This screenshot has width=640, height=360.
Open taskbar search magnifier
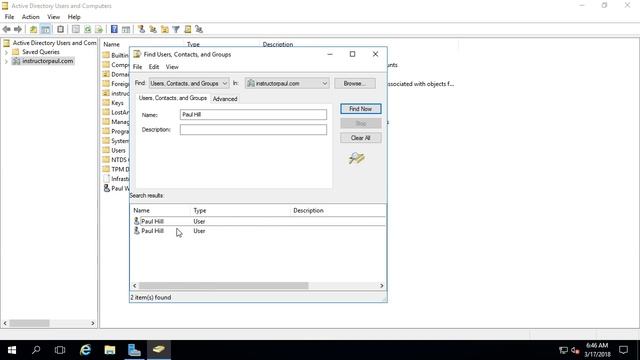[36, 350]
